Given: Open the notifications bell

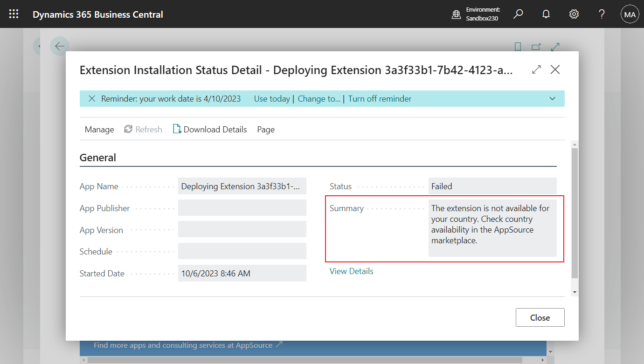Looking at the screenshot, I should click(x=546, y=14).
